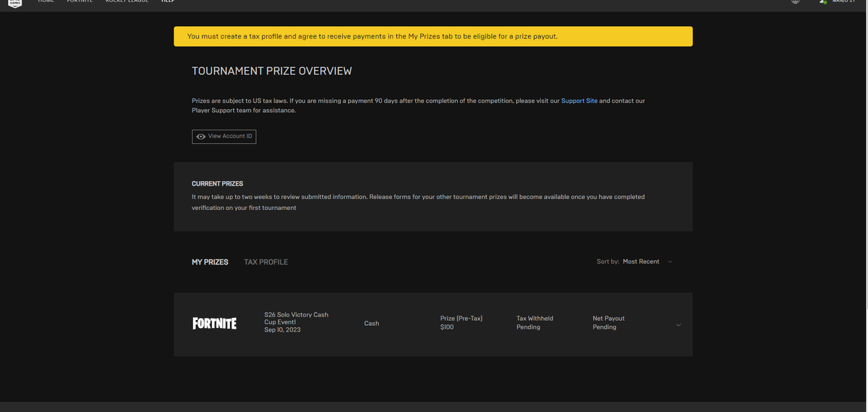The image size is (868, 412).
Task: Expand the S26 Solo Victory Cash Cup row
Action: coord(678,325)
